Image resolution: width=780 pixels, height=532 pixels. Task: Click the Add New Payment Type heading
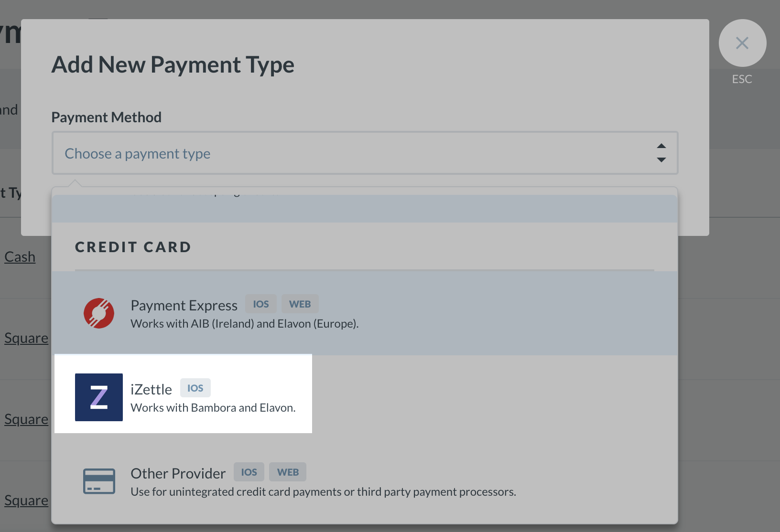coord(173,64)
